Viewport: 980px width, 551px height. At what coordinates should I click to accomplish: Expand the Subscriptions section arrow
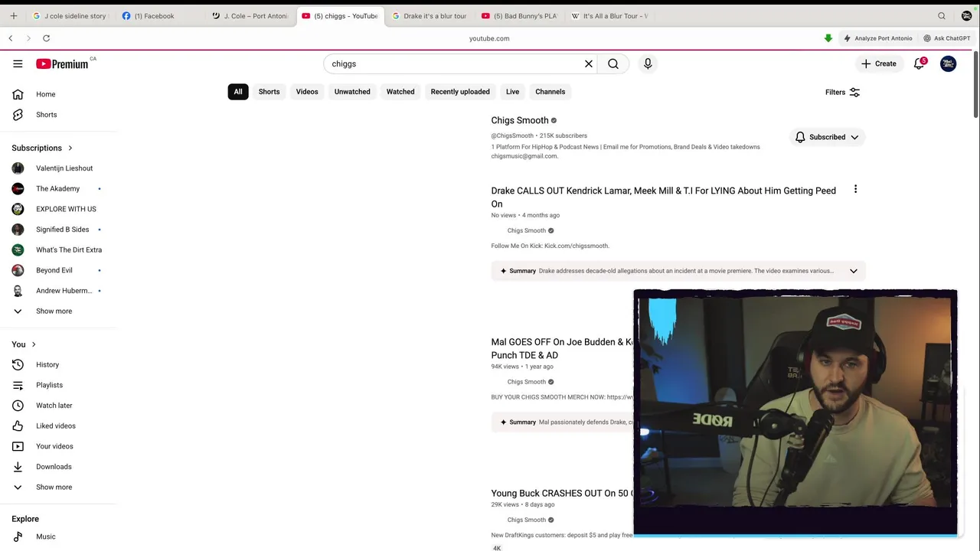pyautogui.click(x=70, y=148)
